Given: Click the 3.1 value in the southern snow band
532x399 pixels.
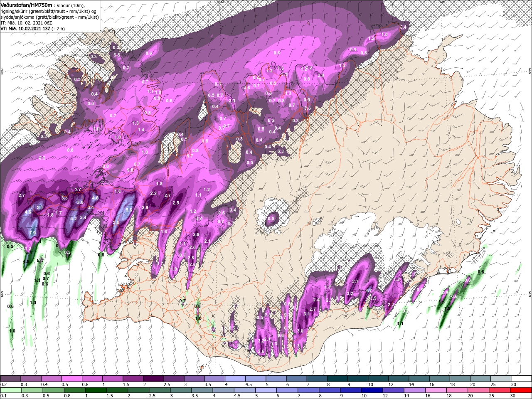Looking at the screenshot, I should 307,314.
